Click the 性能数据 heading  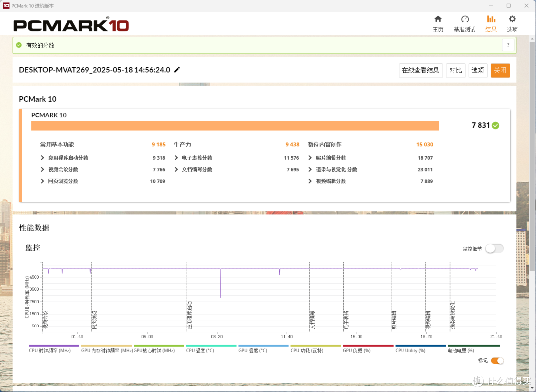coord(34,228)
